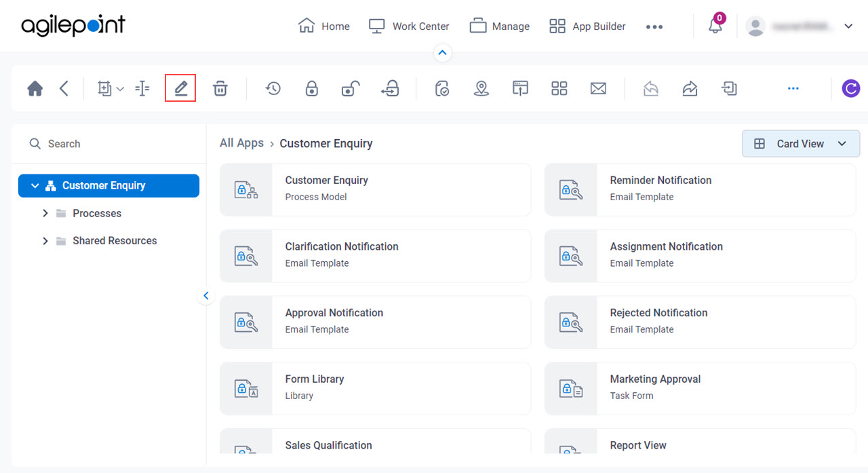Click the publish window upload icon

tap(520, 88)
